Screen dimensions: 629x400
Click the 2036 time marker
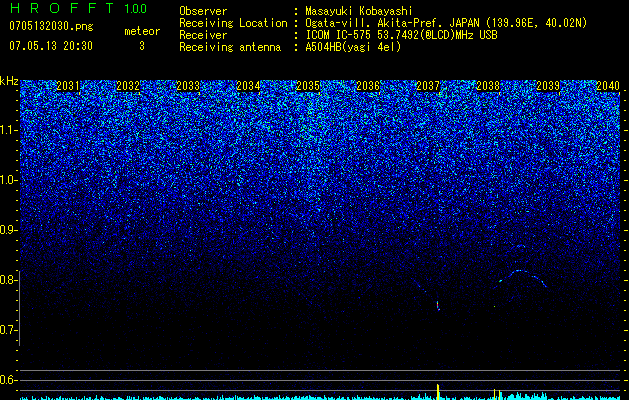[x=368, y=86]
